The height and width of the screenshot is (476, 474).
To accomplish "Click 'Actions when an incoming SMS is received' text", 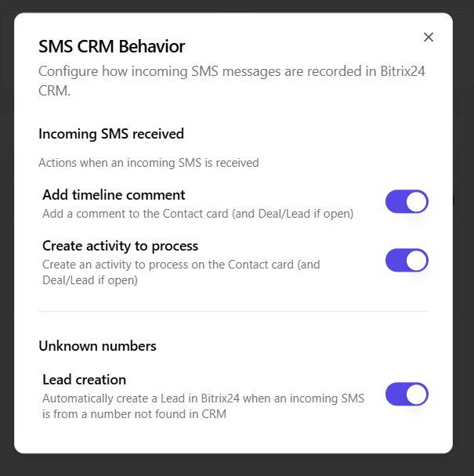I will pyautogui.click(x=149, y=163).
